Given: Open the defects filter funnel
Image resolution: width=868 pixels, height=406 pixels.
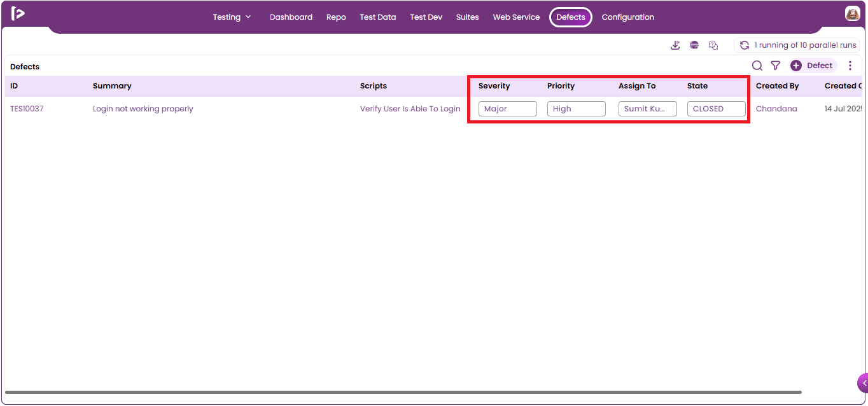Looking at the screenshot, I should tap(776, 66).
